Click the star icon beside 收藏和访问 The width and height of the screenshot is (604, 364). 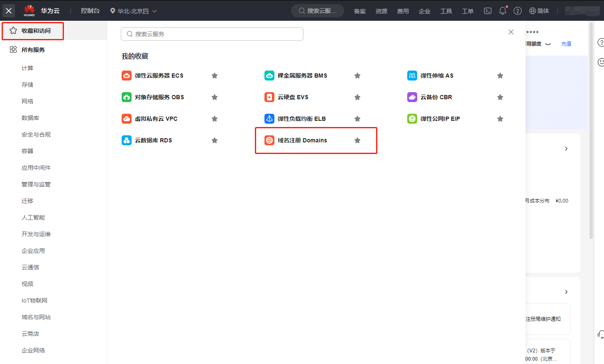13,30
